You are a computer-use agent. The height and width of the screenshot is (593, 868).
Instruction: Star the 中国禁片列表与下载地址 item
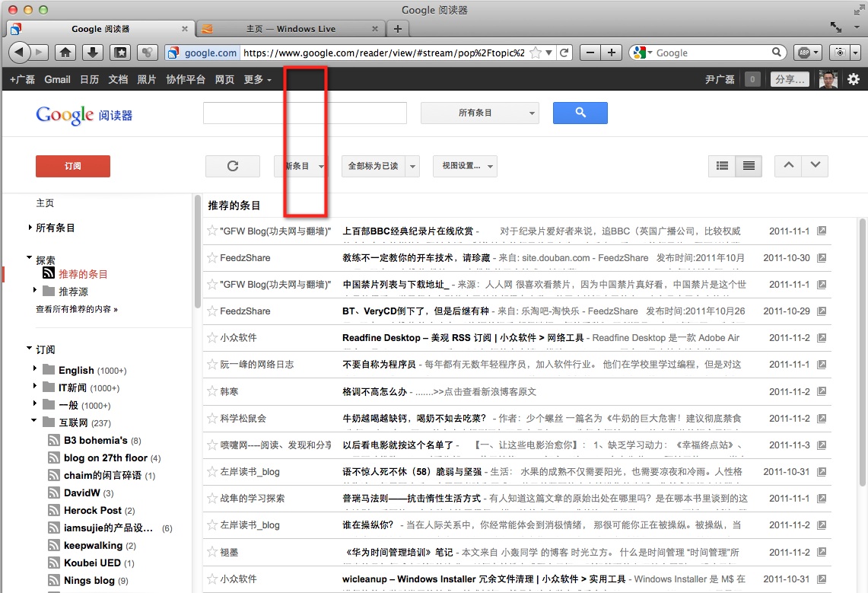point(212,284)
